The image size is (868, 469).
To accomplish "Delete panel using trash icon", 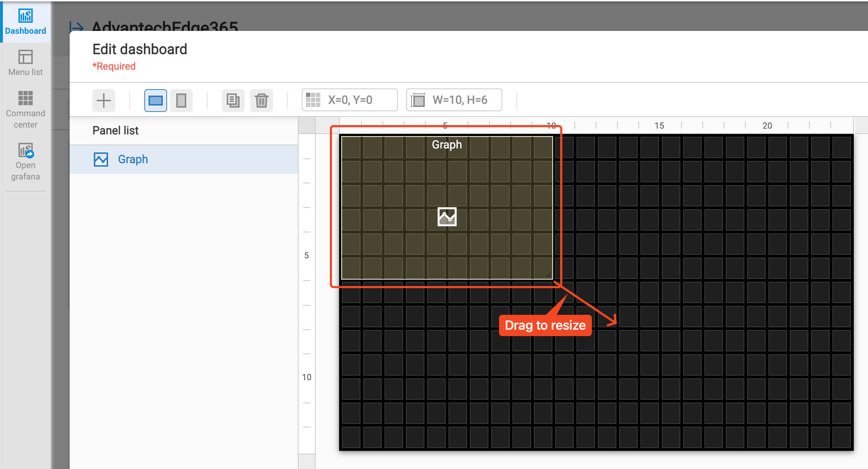I will pos(261,101).
